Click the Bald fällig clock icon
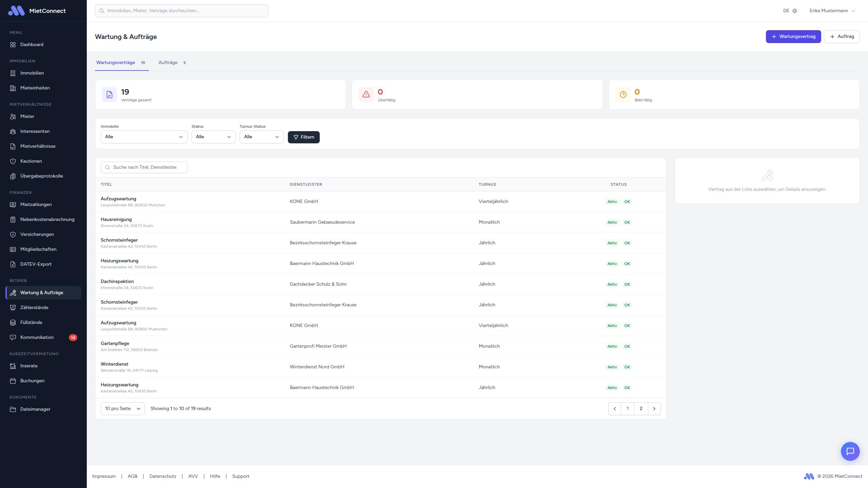The width and height of the screenshot is (868, 488). point(623,95)
